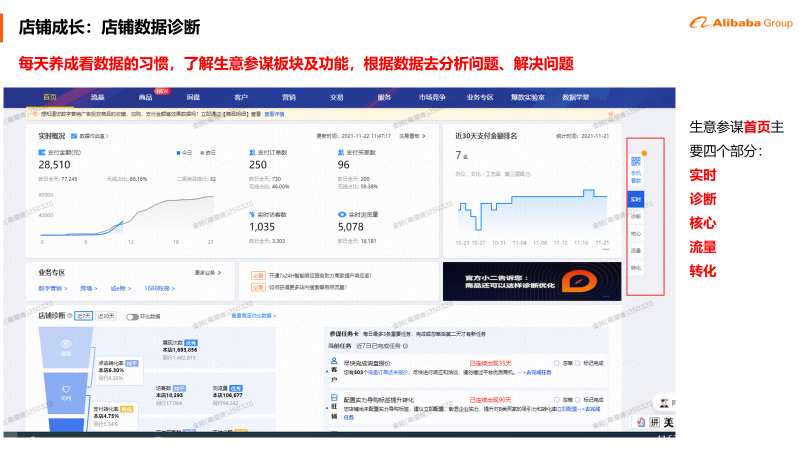The width and height of the screenshot is (800, 450).
Task: Click help icon beside 店铺诊断
Action: point(70,316)
